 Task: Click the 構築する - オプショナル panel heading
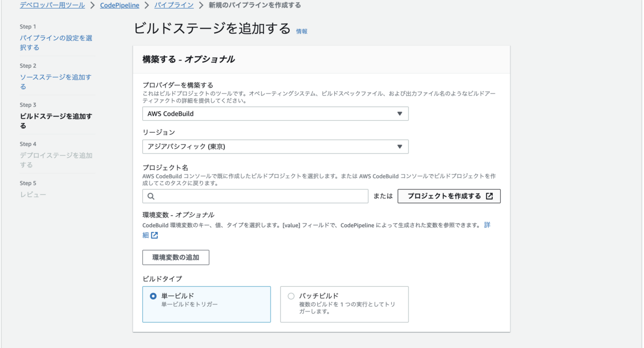coord(188,60)
